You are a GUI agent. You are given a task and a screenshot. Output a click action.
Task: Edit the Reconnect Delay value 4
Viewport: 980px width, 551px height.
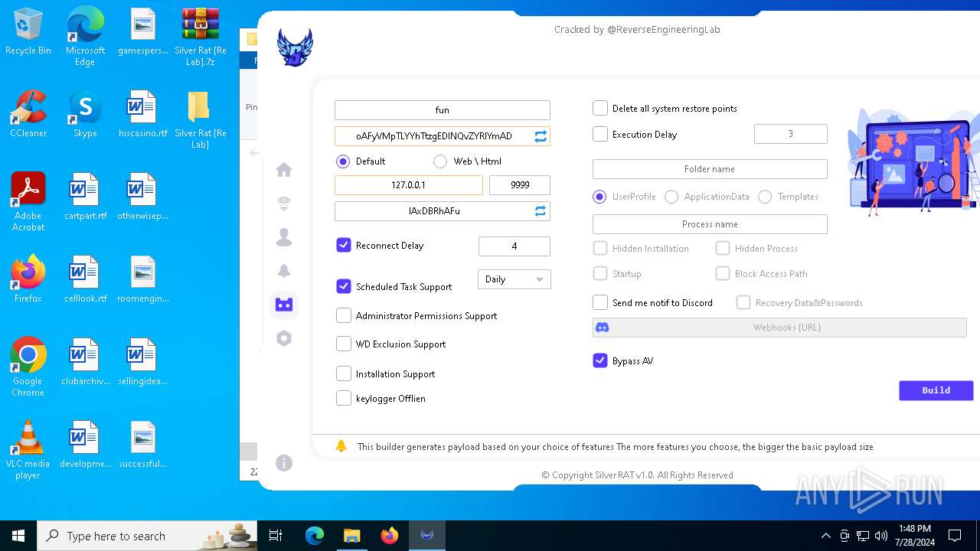514,246
